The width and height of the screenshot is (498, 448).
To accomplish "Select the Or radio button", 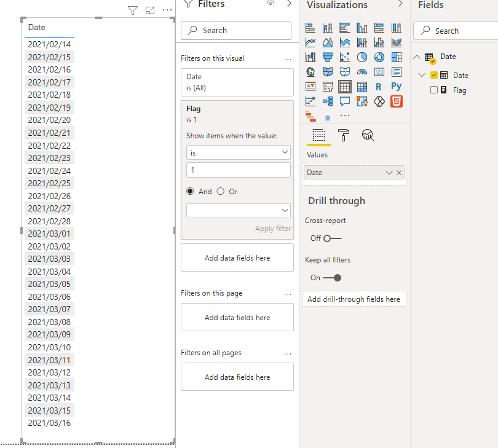I will 221,191.
